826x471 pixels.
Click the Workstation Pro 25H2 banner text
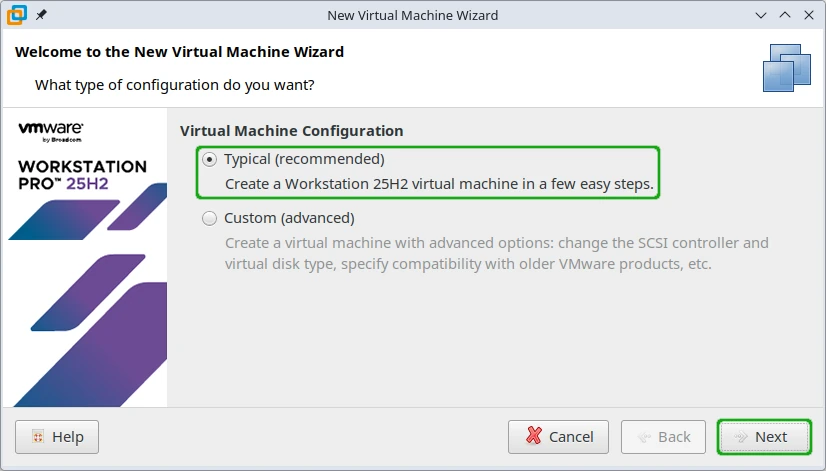[x=82, y=175]
